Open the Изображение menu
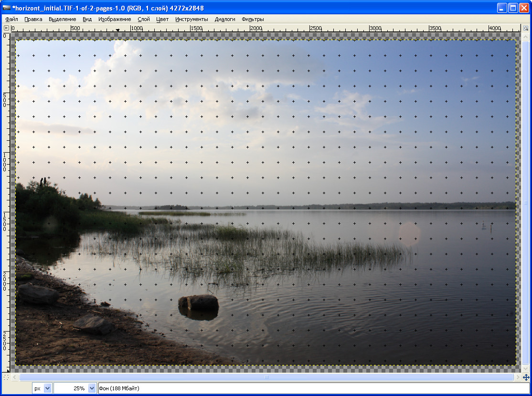 115,19
